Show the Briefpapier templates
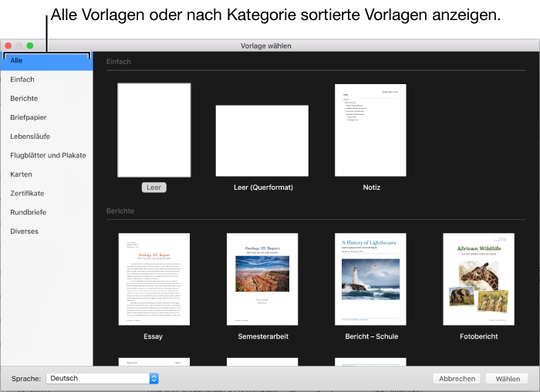The width and height of the screenshot is (540, 392). click(x=29, y=117)
